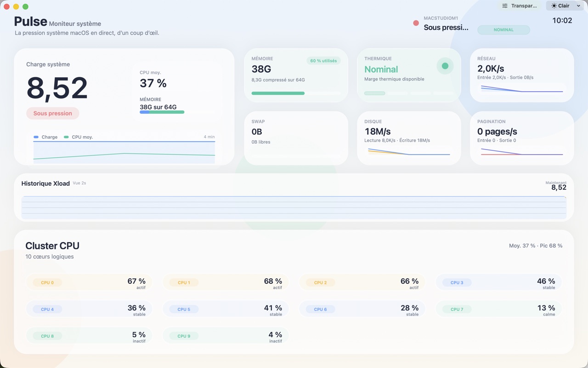Select the CPU 2 core tile
This screenshot has height=368, width=588.
tap(362, 282)
